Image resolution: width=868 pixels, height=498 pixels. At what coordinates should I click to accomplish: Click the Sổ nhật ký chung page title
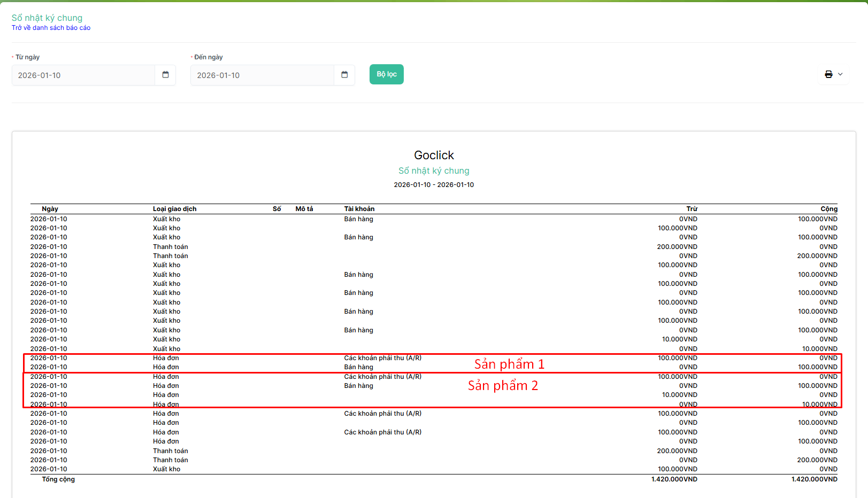(x=47, y=18)
